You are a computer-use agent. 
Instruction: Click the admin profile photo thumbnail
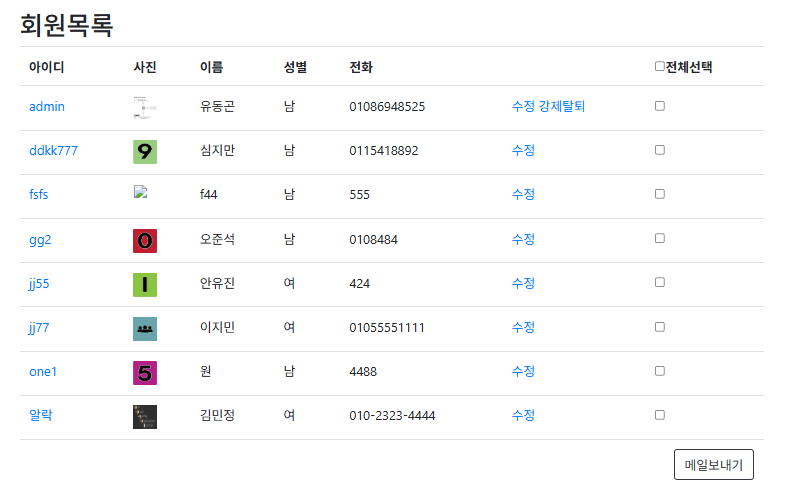click(x=145, y=107)
